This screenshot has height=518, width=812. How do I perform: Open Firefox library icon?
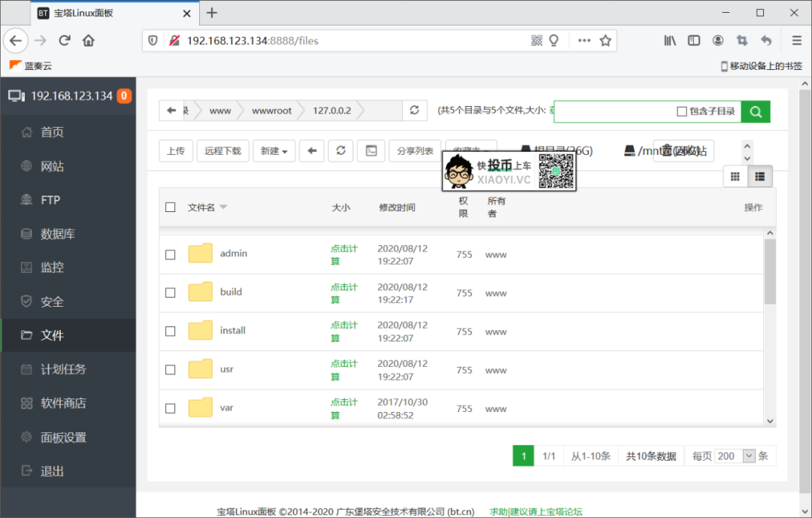pyautogui.click(x=670, y=41)
